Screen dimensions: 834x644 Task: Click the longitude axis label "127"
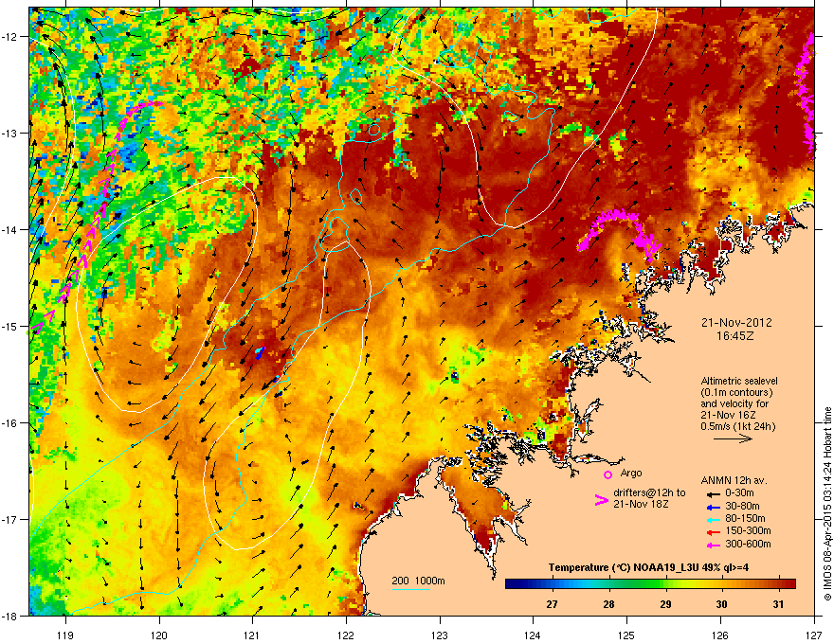pyautogui.click(x=814, y=635)
